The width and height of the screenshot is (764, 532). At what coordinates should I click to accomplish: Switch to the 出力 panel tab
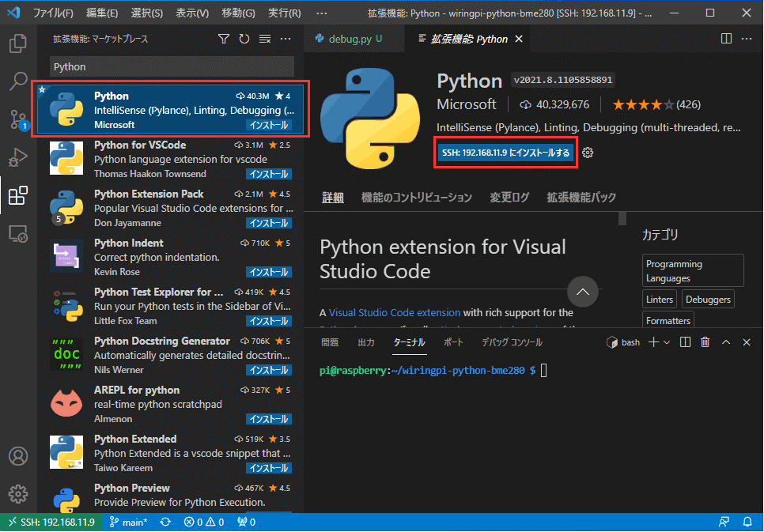click(x=366, y=342)
